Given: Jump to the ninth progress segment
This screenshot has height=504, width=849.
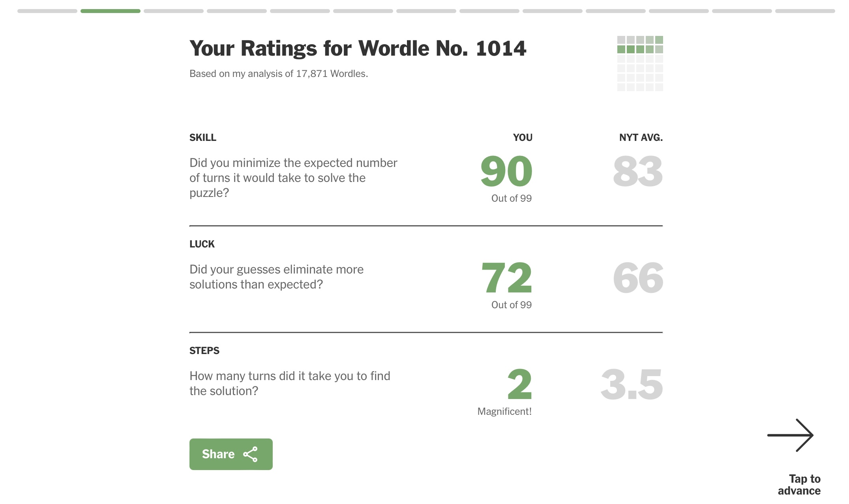Looking at the screenshot, I should click(553, 11).
